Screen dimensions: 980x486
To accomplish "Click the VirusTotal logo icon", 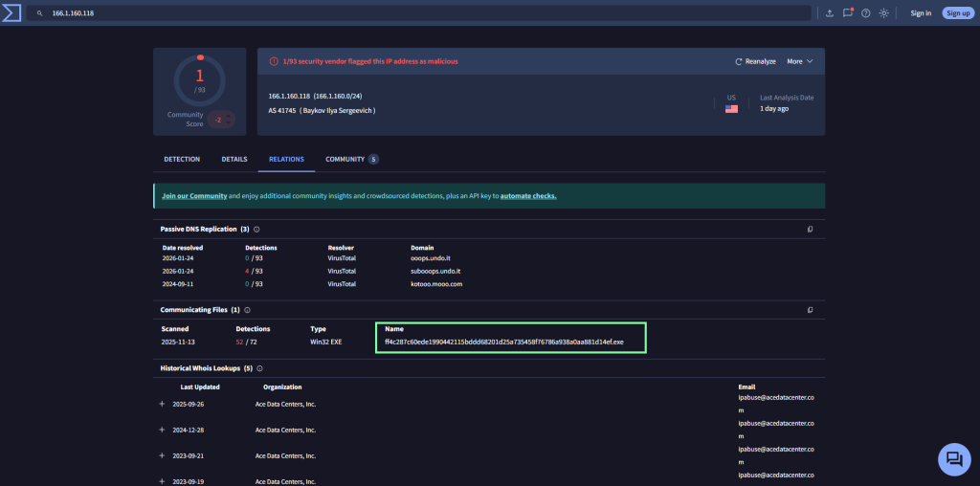I will (x=11, y=12).
